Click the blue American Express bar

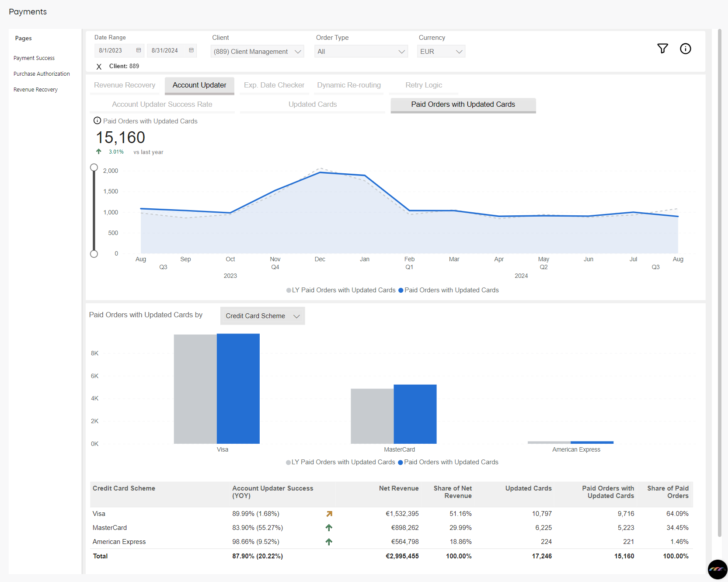592,442
